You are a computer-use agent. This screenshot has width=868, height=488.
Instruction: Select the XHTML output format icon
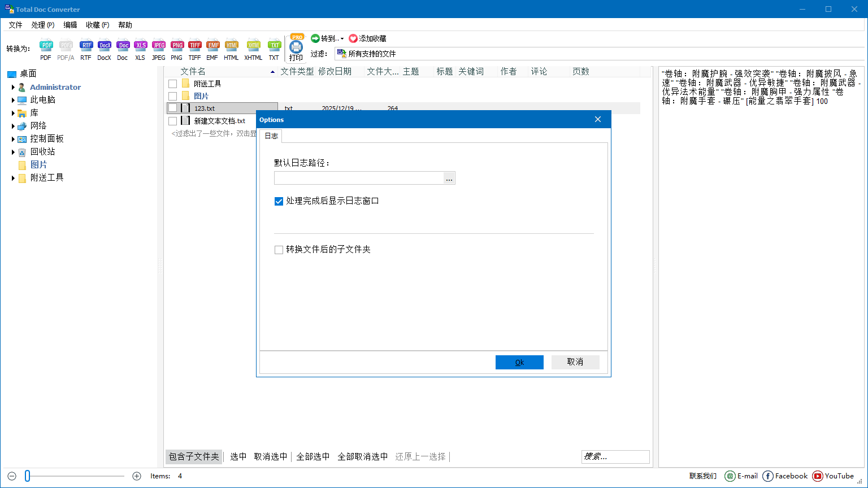pos(253,49)
